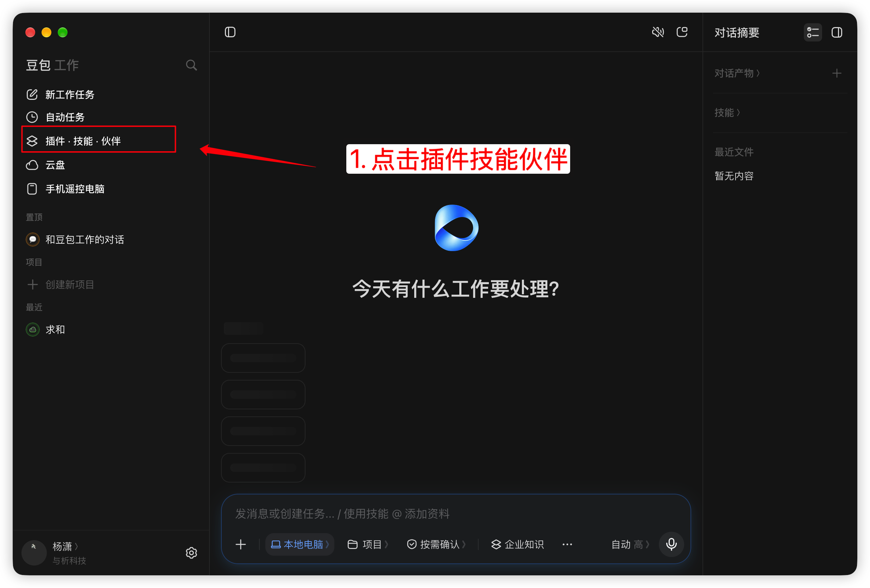870x588 pixels.
Task: Click the message input field
Action: 456,513
